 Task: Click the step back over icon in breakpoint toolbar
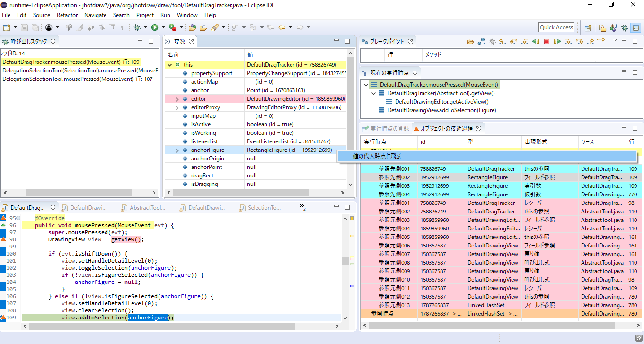pos(514,42)
